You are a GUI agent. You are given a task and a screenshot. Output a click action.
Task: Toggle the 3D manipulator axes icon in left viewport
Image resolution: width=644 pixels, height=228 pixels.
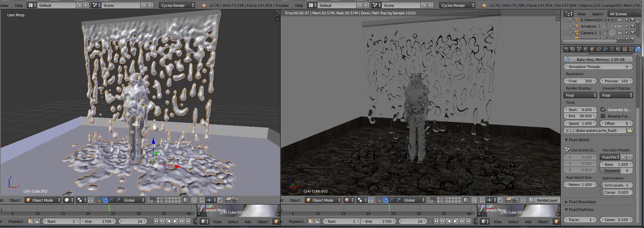point(99,200)
